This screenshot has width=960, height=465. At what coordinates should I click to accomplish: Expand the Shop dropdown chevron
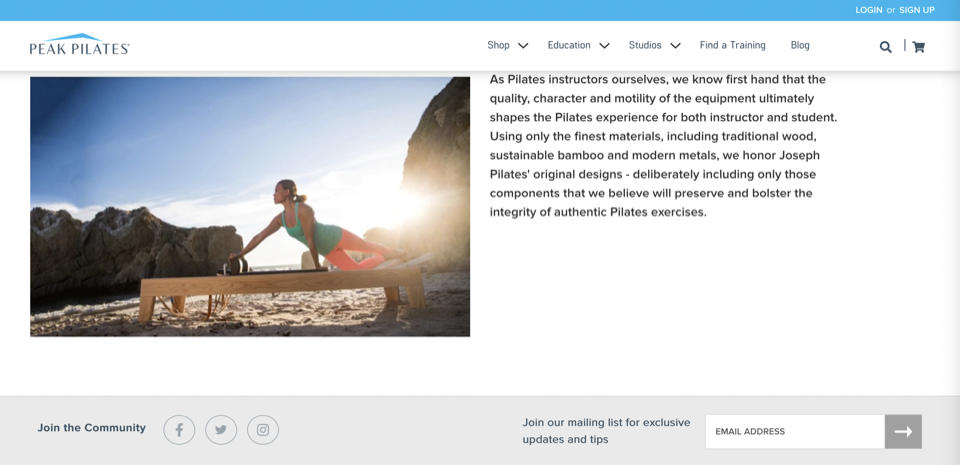(523, 46)
